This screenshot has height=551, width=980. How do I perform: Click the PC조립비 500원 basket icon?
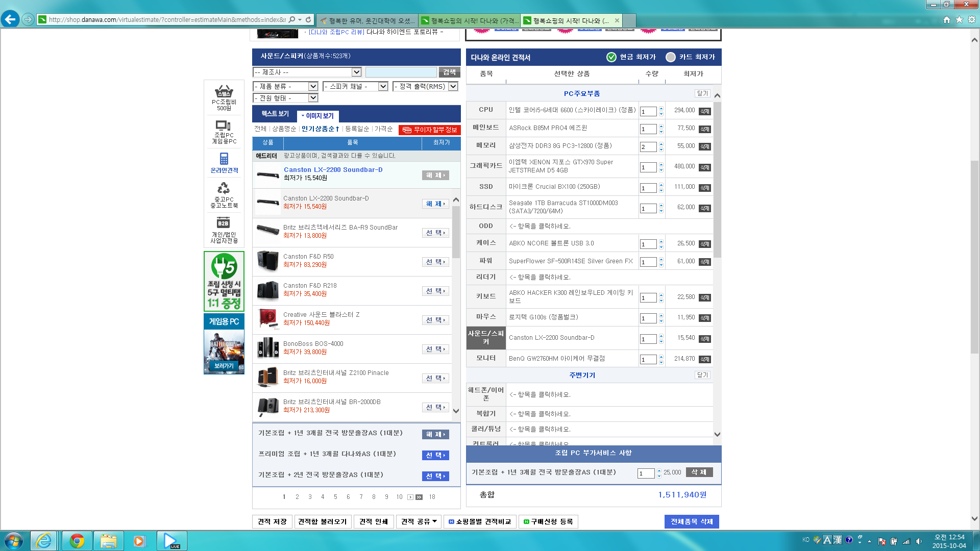[224, 92]
